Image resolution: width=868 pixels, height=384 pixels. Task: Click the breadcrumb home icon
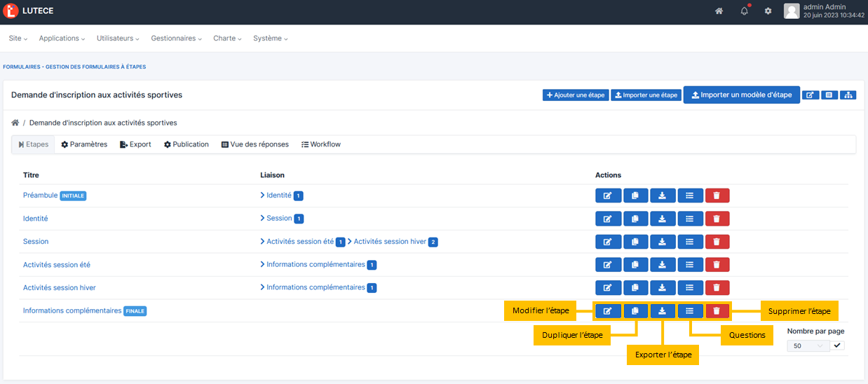click(15, 123)
